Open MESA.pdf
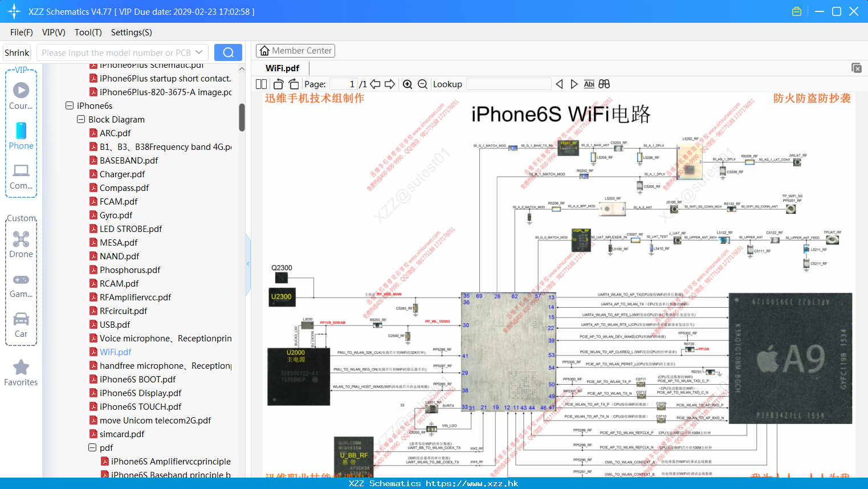868x489 pixels. tap(119, 242)
